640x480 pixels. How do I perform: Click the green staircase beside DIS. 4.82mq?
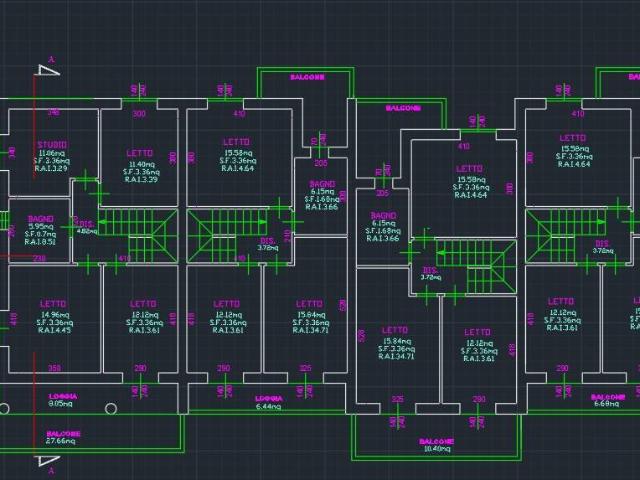coord(139,236)
